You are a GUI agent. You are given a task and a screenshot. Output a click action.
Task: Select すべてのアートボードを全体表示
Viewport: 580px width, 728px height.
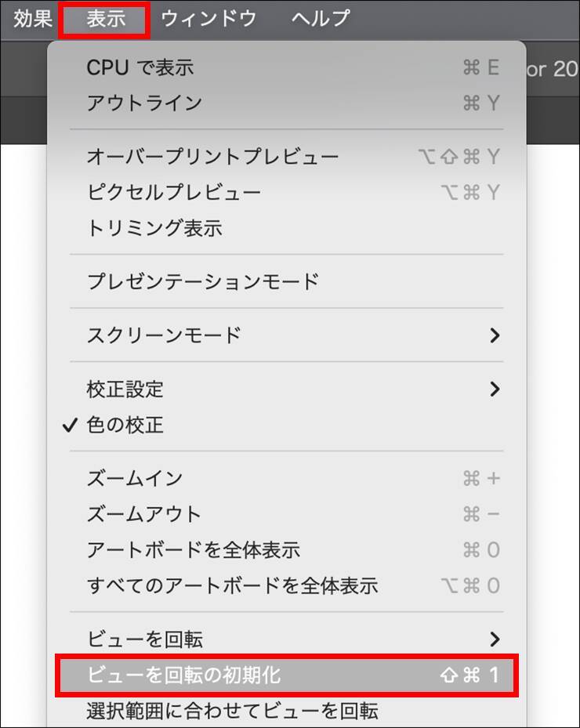287,585
